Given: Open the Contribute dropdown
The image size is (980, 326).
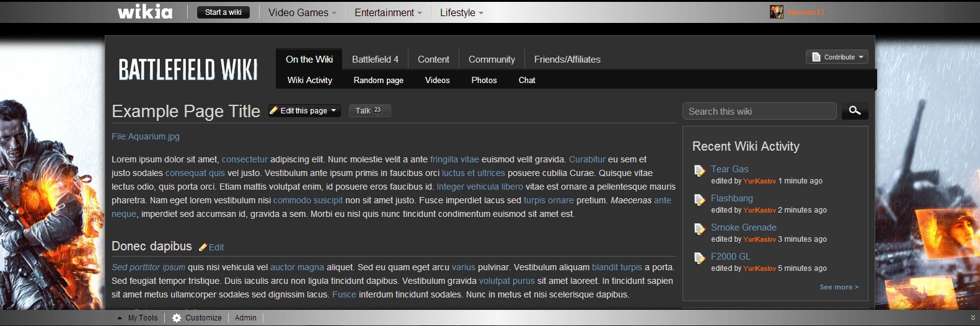Looking at the screenshot, I should (837, 57).
